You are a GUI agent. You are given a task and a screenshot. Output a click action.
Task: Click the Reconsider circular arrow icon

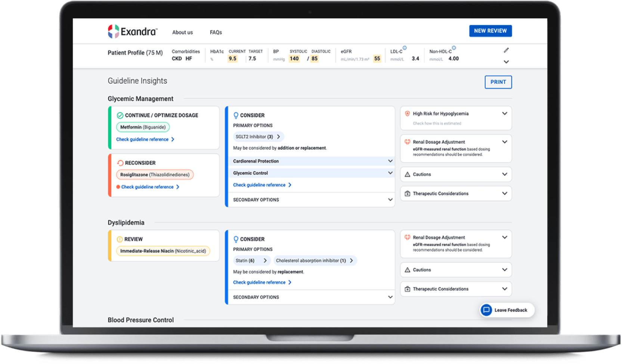pos(120,163)
